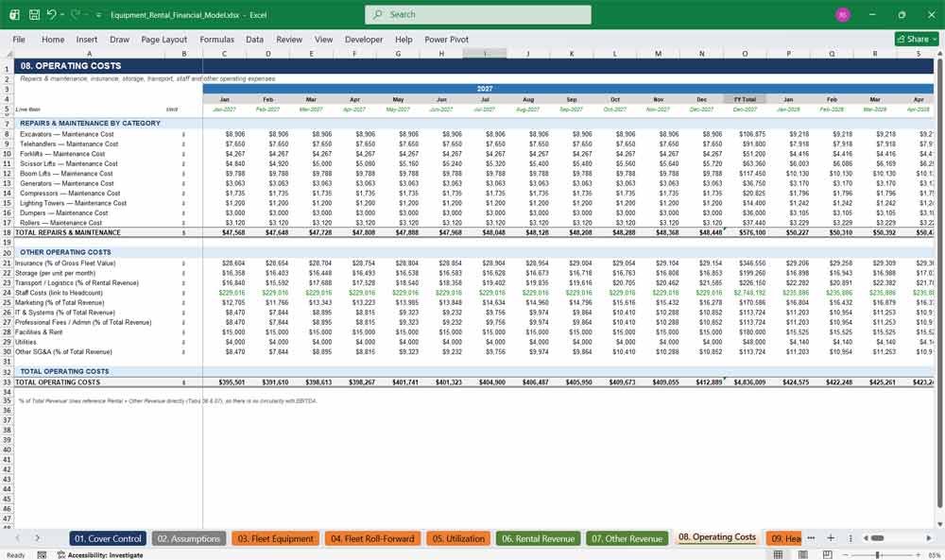
Task: Open Accessibility: Investigate in status bar
Action: pyautogui.click(x=100, y=554)
